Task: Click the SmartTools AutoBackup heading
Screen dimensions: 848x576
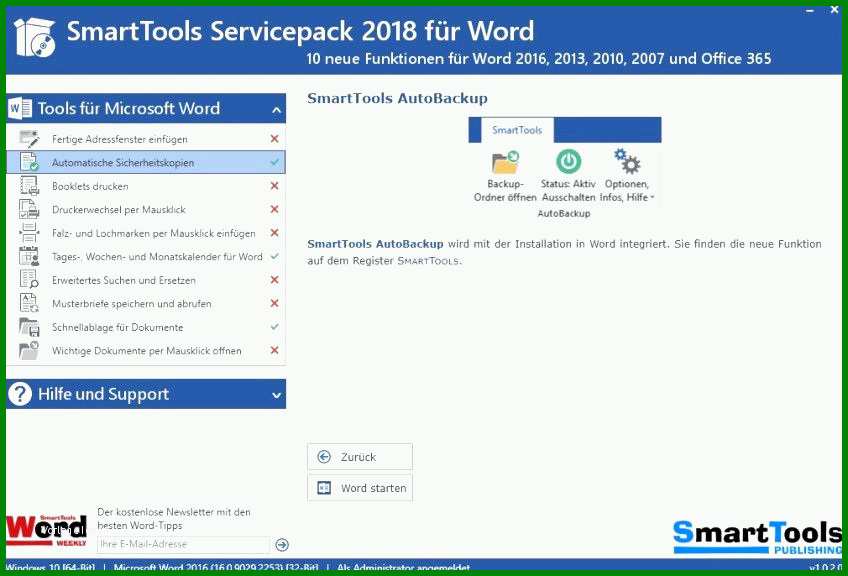Action: pyautogui.click(x=398, y=98)
